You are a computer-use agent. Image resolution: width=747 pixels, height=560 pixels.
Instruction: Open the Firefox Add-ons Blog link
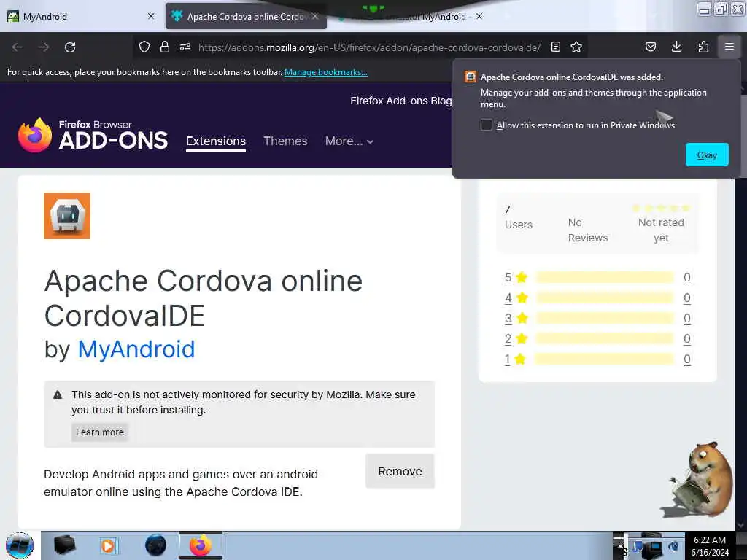tap(400, 101)
